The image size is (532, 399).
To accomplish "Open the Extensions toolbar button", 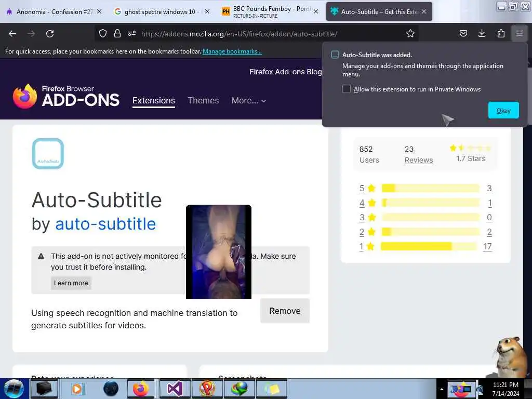I will click(x=501, y=33).
